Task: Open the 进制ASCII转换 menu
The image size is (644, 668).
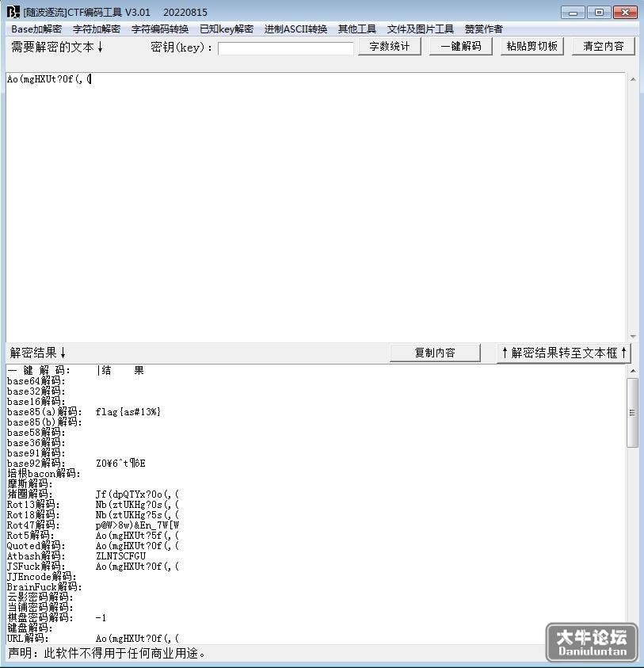Action: pos(295,29)
